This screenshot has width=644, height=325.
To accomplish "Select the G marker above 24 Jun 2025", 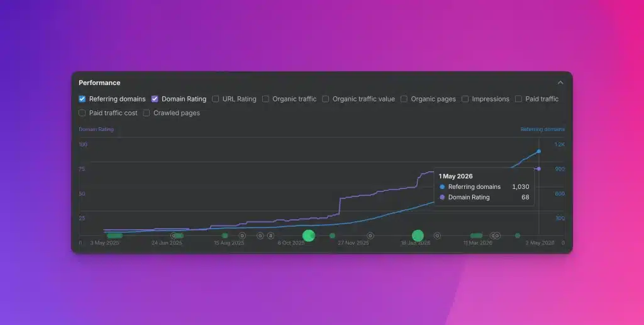I will tap(174, 236).
